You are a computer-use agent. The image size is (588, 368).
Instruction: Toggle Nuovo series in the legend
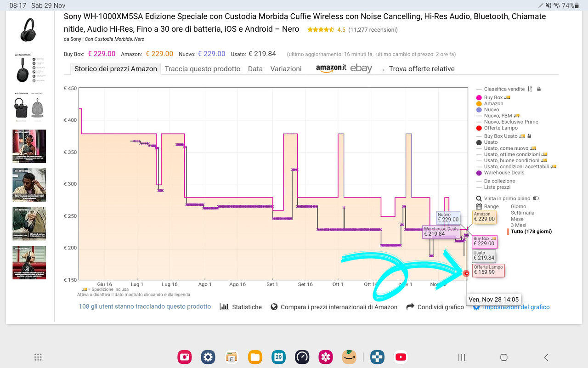tap(488, 110)
